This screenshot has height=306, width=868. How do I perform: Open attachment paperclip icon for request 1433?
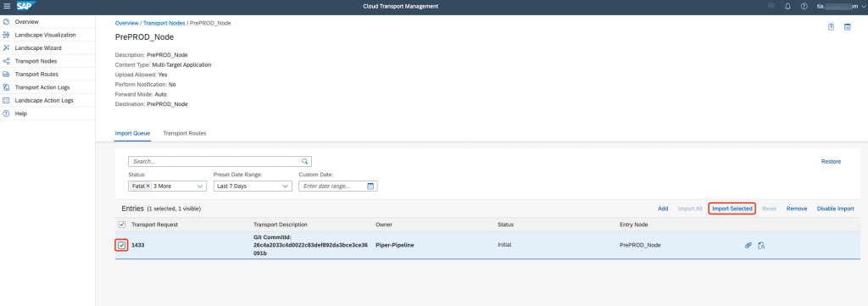748,245
